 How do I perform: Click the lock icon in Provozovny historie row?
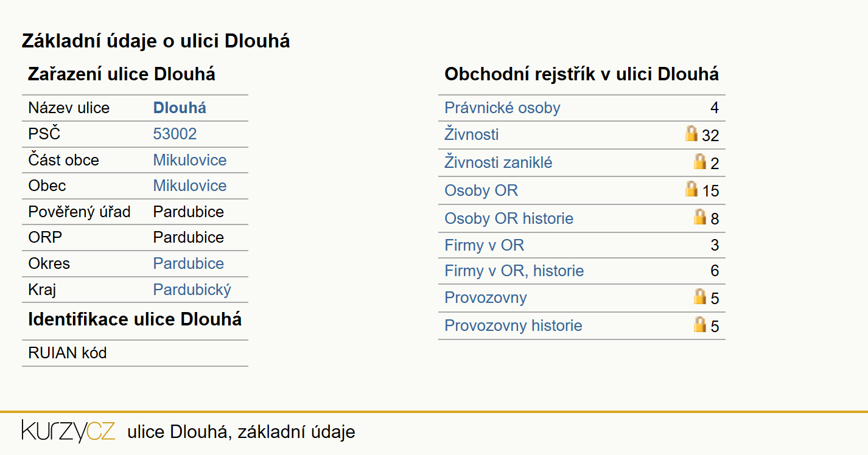click(x=700, y=324)
